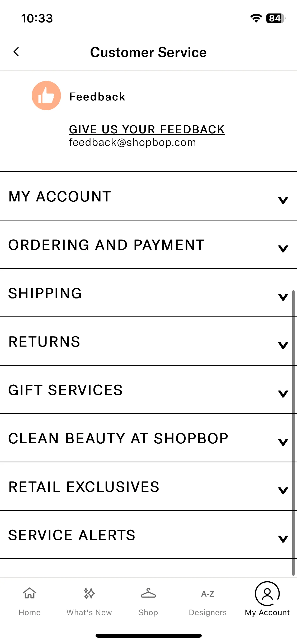Screen dimensions: 297x644
Task: Tap the orange thumbs-up Feedback icon
Action: point(46,95)
